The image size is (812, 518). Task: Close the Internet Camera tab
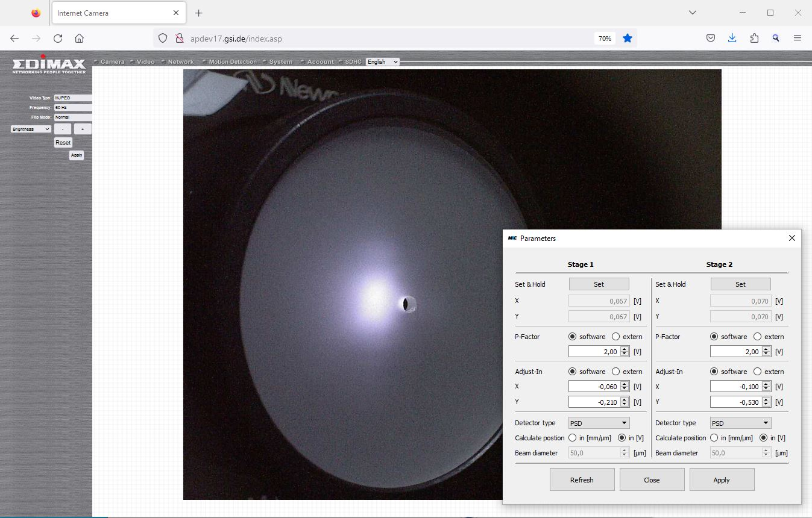176,13
